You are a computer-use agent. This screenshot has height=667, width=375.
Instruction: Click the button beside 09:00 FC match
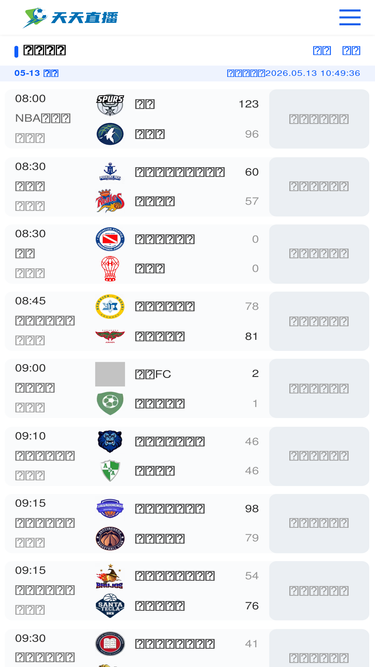tap(319, 388)
